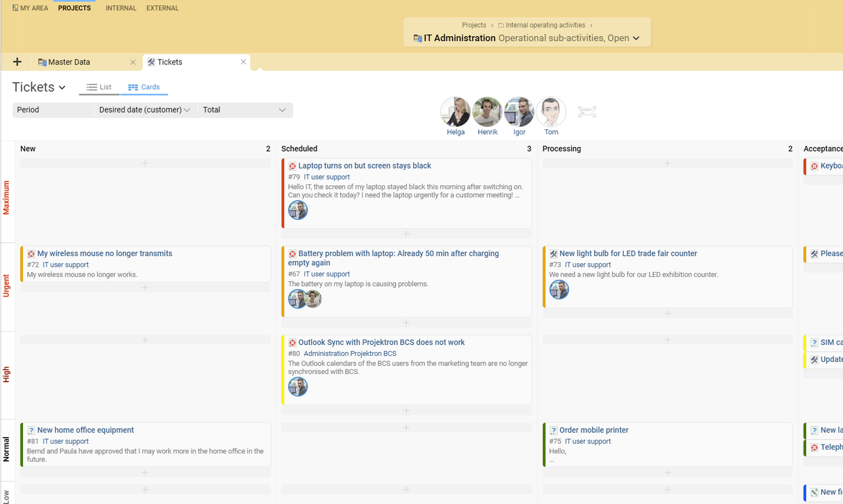The height and width of the screenshot is (504, 843).
Task: Open Administration Projektron BCS link on ticket #80
Action: 350,354
